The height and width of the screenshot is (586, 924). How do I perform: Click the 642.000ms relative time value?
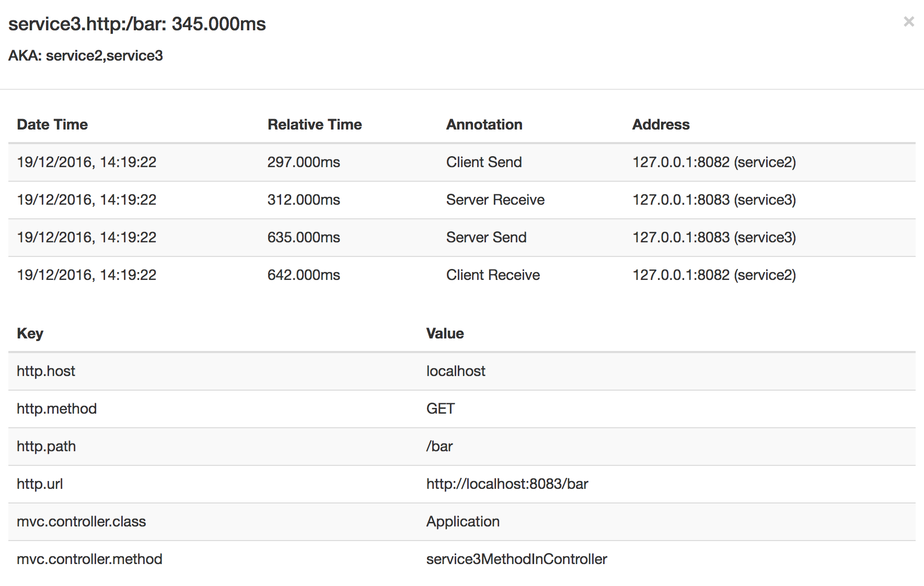[304, 275]
